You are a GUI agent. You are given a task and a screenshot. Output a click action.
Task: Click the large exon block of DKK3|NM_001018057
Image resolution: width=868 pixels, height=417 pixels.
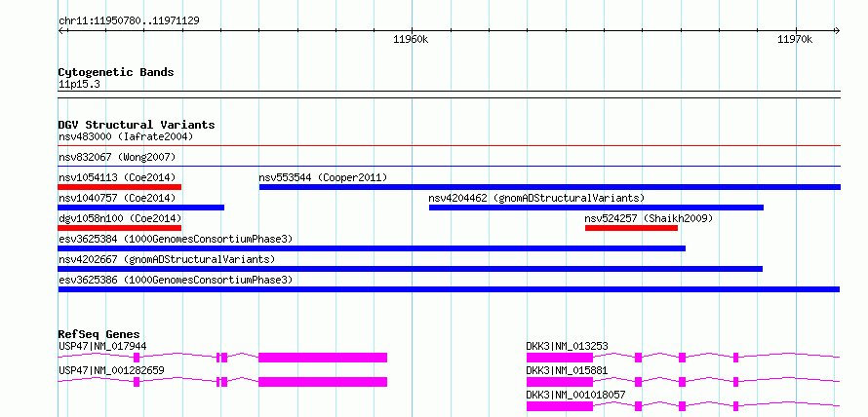click(x=560, y=406)
